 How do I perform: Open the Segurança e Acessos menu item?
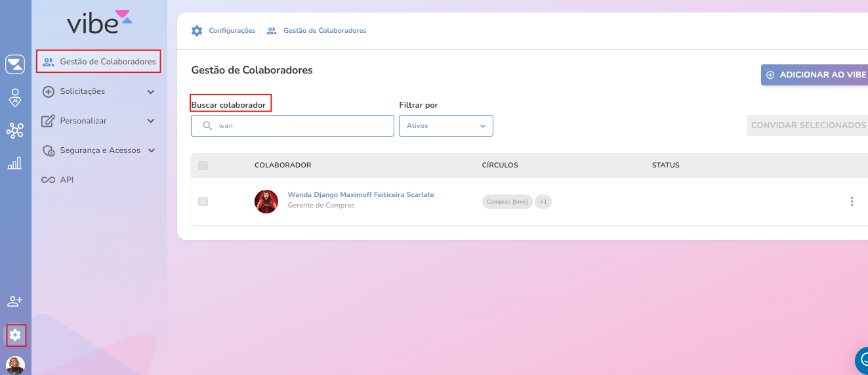click(x=98, y=150)
